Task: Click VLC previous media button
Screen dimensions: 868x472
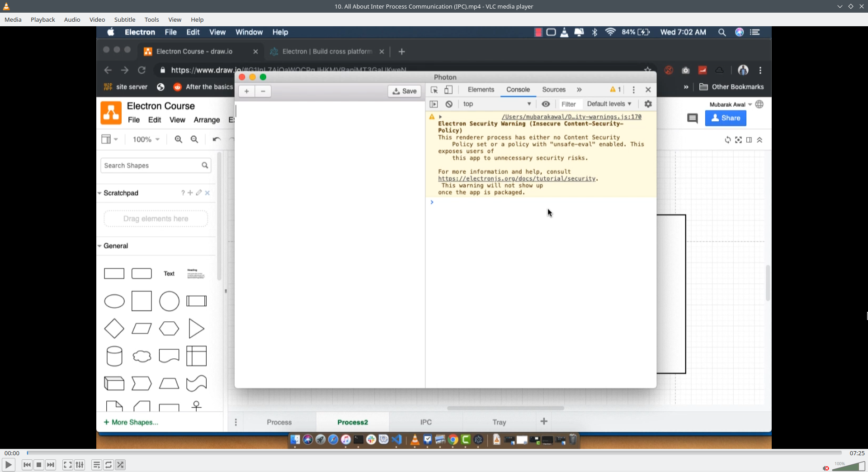Action: [27, 465]
